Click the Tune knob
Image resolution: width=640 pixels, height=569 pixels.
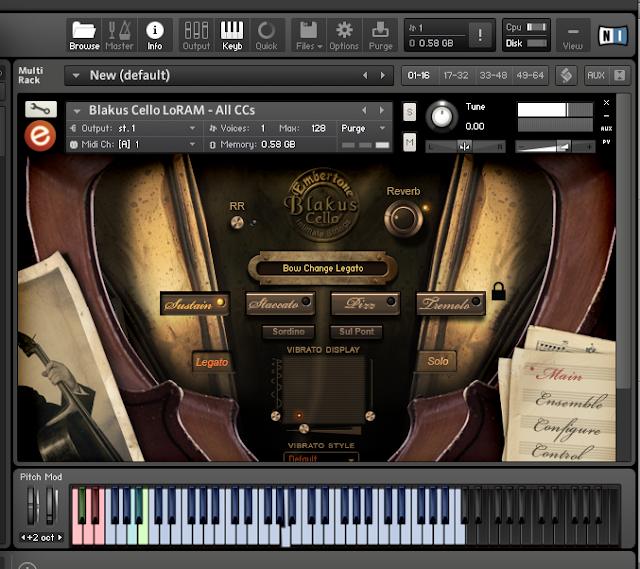(x=442, y=116)
